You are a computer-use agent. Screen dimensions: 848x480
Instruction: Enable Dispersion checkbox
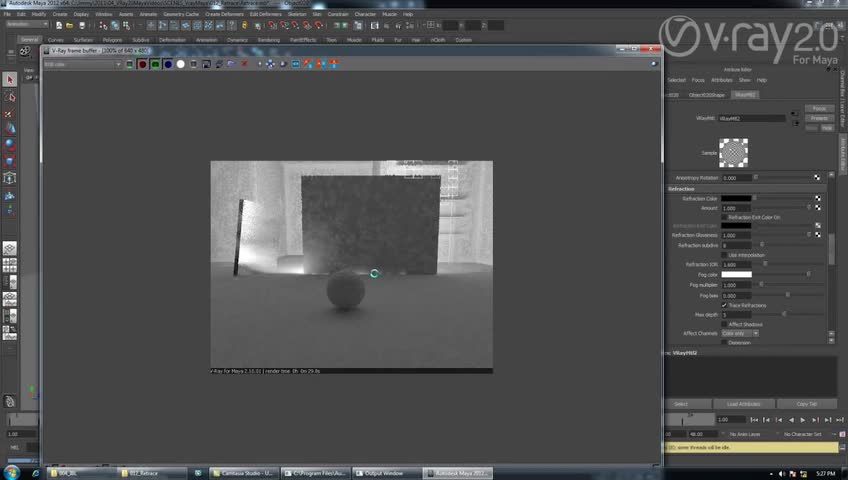724,343
